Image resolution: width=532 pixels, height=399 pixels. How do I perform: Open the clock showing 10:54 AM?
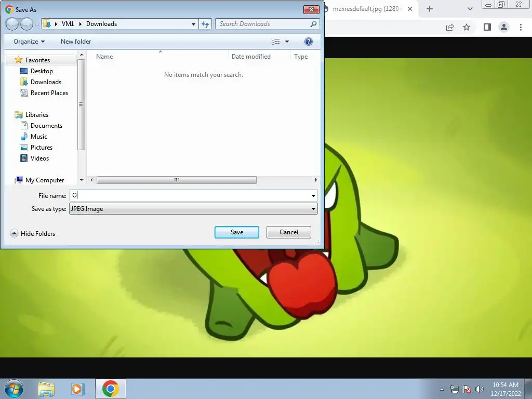pos(506,389)
